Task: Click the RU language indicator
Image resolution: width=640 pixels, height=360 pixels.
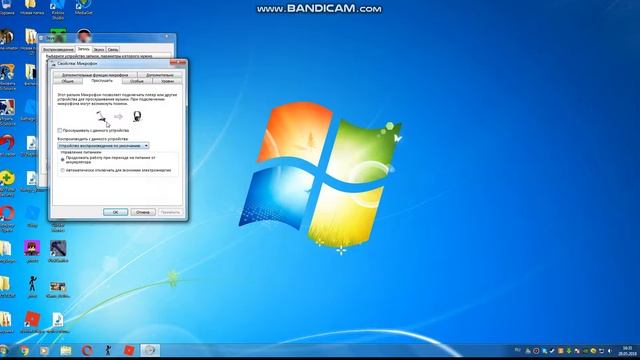Action: coord(518,350)
